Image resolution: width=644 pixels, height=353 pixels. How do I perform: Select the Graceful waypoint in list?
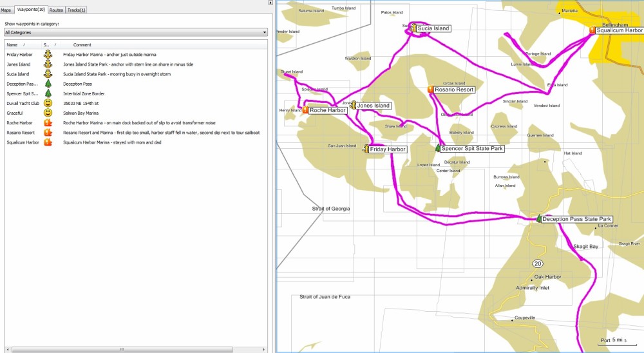15,113
